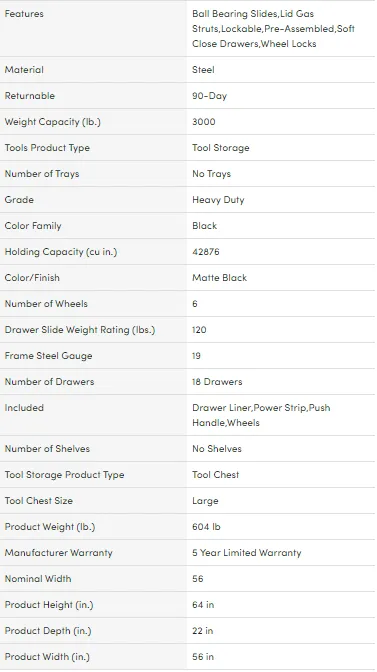Viewport: 377px width, 672px height.
Task: Select the Holding Capacity value 42876
Action: pyautogui.click(x=206, y=252)
